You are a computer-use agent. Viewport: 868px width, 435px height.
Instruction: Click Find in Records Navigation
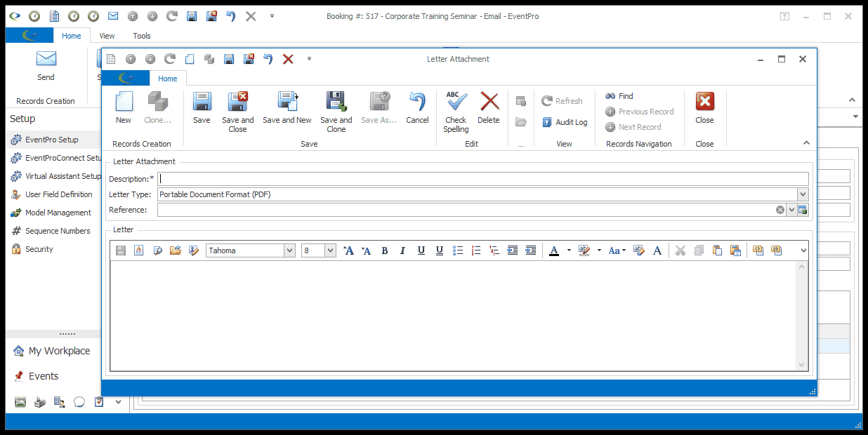[x=619, y=96]
